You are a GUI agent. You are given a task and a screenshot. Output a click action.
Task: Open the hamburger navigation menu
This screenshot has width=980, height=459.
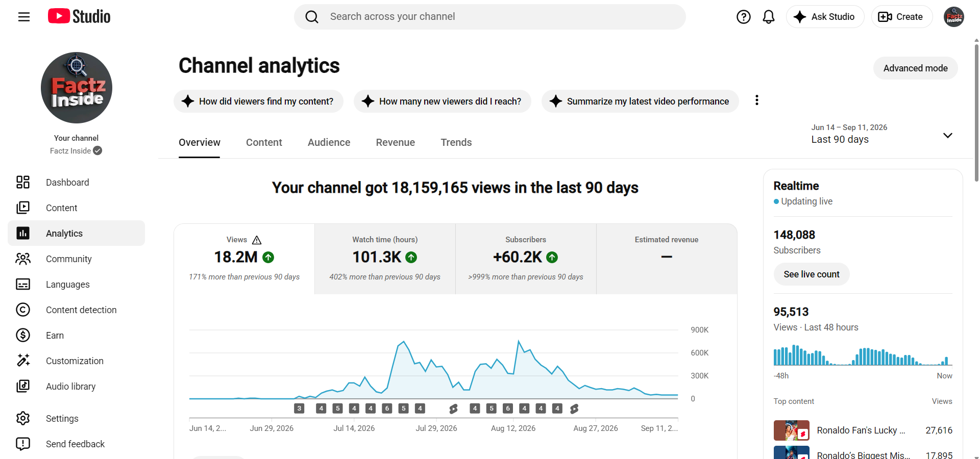click(x=24, y=17)
